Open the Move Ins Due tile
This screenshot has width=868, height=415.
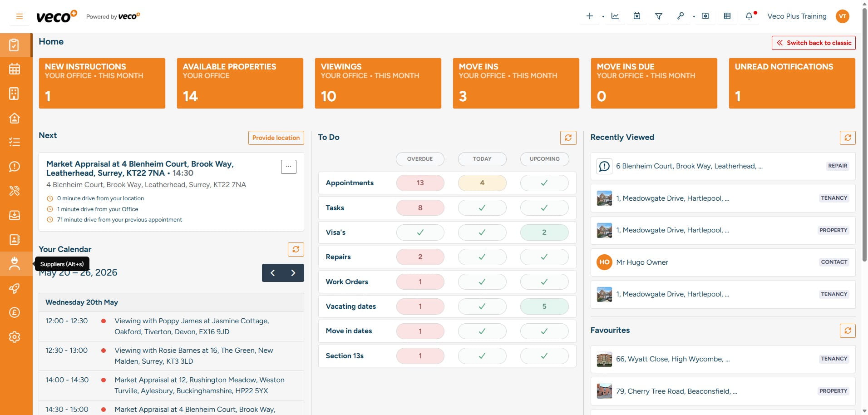click(654, 83)
